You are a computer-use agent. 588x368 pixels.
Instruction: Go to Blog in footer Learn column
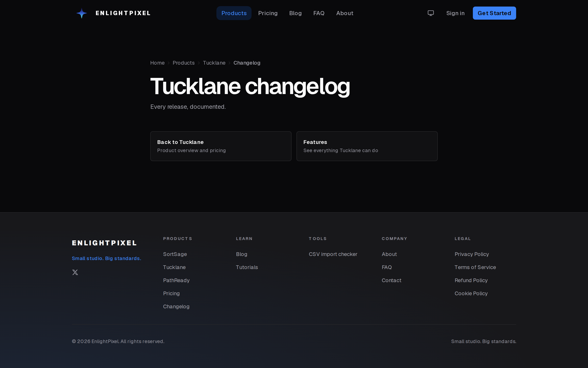pos(242,254)
